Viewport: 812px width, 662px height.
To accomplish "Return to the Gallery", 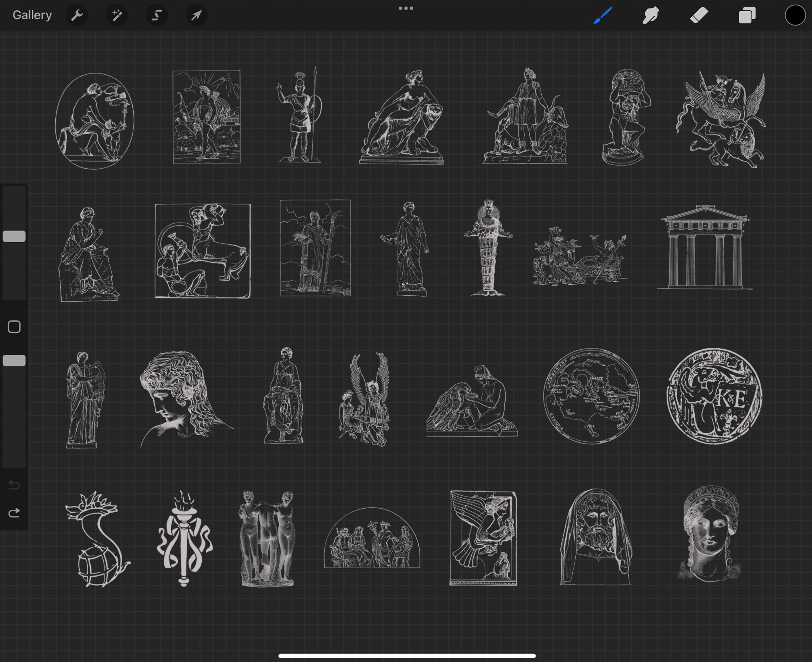I will point(32,15).
